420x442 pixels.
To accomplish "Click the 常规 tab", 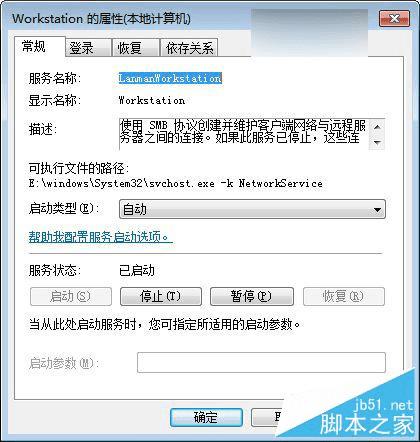I will (39, 47).
